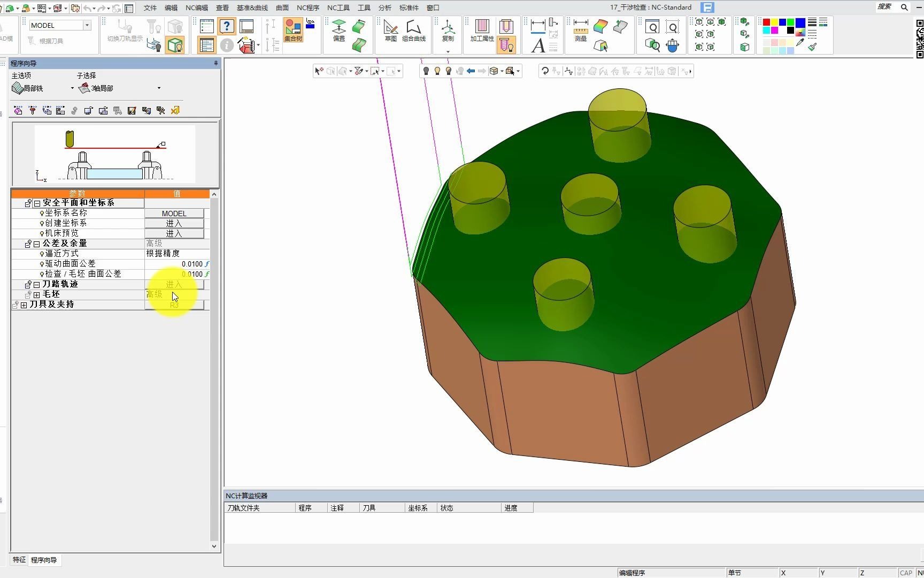924x578 pixels.
Task: Click the 集合树 (Sets tree) icon
Action: (293, 29)
